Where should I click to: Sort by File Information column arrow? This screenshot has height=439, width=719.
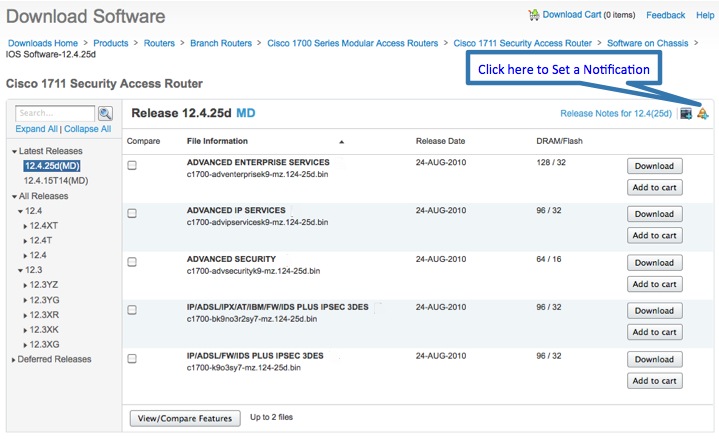(x=341, y=142)
